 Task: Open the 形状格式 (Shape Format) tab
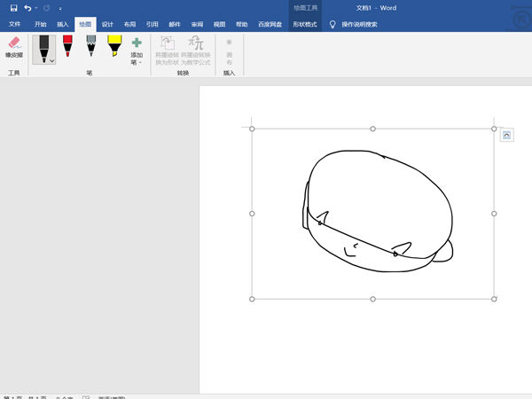[304, 25]
